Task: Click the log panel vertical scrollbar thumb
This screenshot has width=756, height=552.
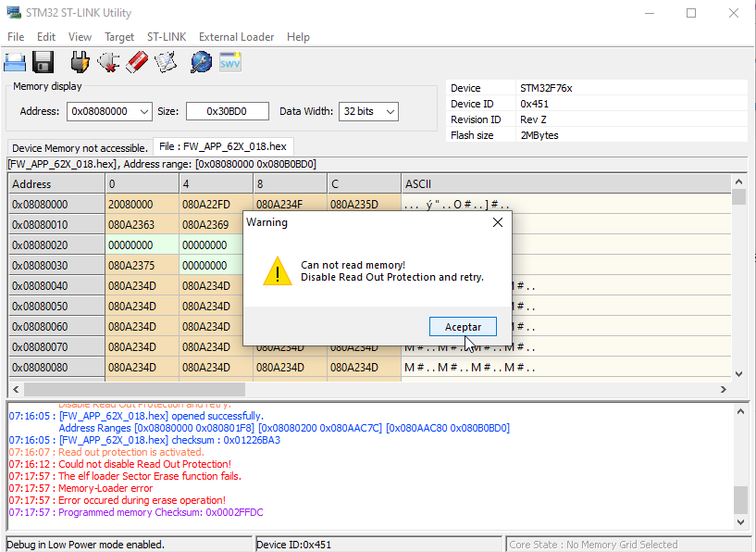Action: click(x=740, y=500)
